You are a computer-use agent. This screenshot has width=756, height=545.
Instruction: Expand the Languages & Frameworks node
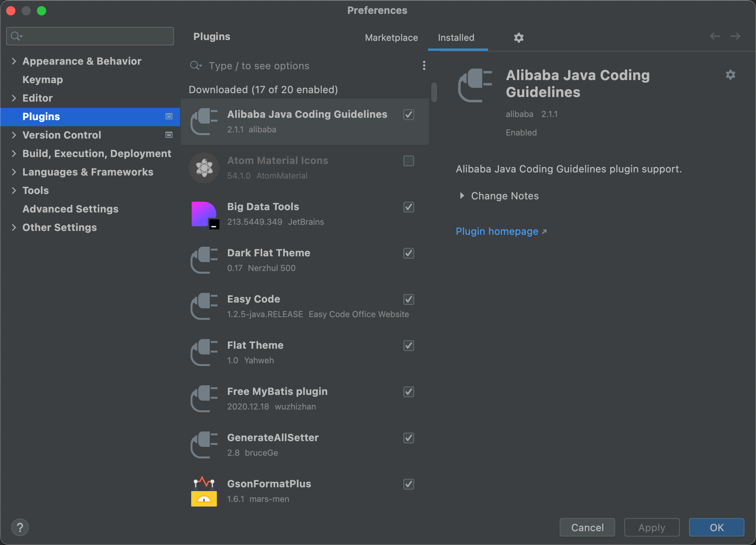(x=14, y=172)
